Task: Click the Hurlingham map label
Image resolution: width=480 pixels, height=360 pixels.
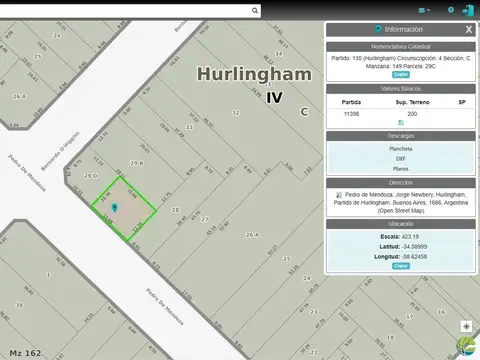Action: tap(254, 74)
